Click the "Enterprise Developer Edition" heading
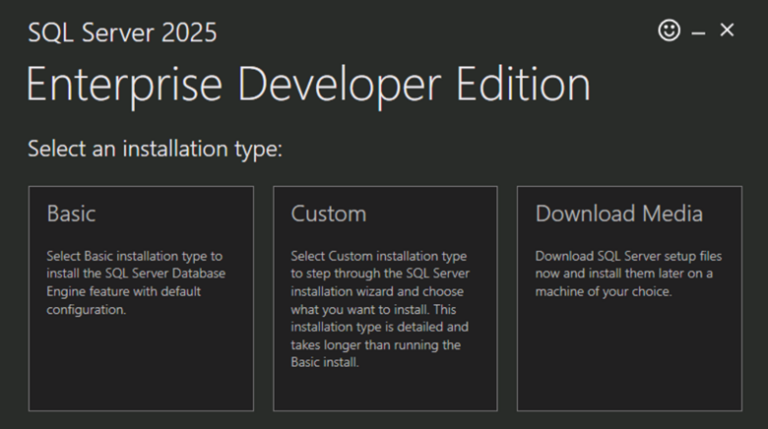 (308, 86)
